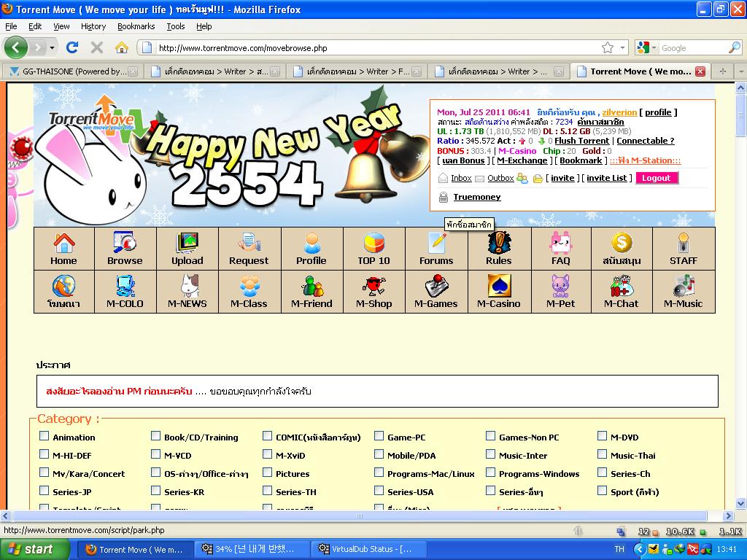Click the vertical scrollbar thumb
Image resolution: width=747 pixels, height=560 pixels.
pyautogui.click(x=740, y=114)
